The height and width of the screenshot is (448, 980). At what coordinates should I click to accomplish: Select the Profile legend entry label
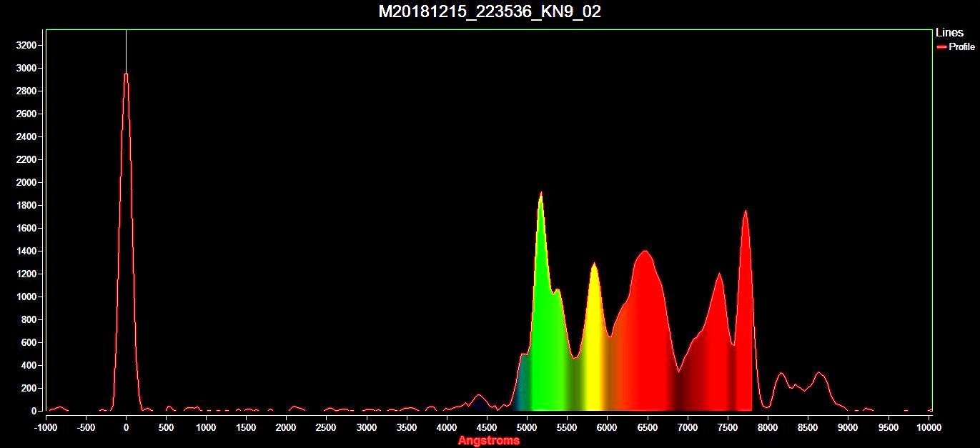961,46
